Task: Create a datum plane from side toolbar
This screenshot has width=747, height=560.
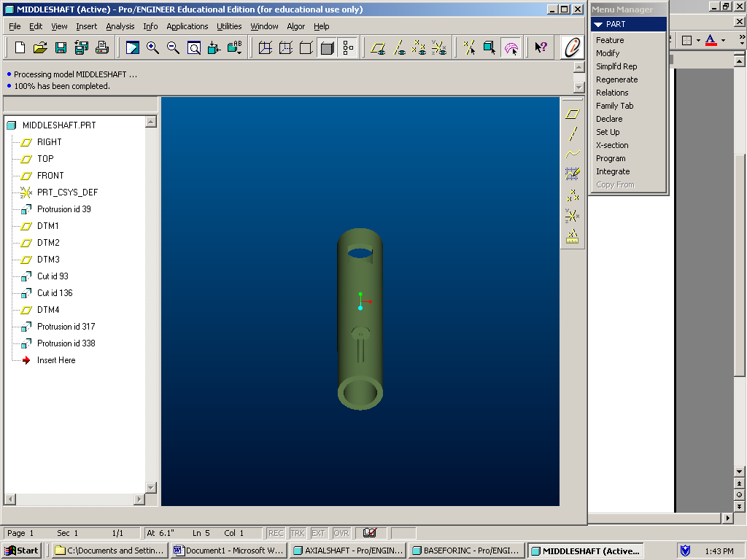Action: [572, 114]
